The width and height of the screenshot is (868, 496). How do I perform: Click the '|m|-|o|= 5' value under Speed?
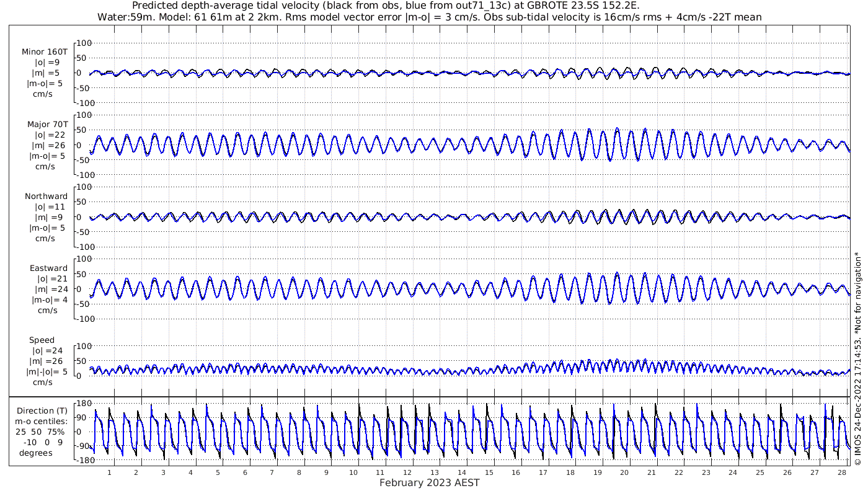point(46,372)
